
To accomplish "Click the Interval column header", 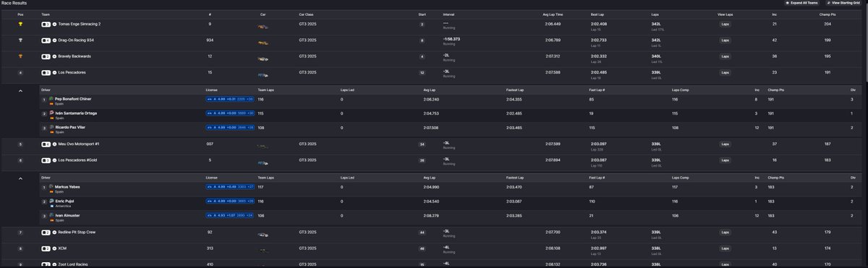I will coord(448,14).
